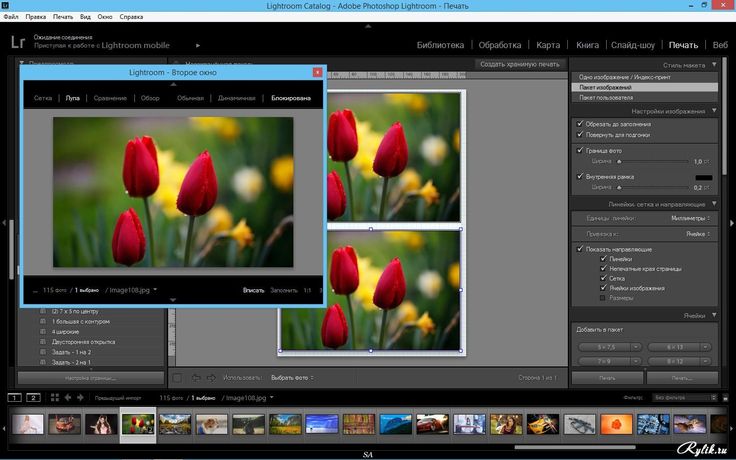736x460 pixels.
Task: Click 'Печать' button without ellipsis
Action: 607,378
